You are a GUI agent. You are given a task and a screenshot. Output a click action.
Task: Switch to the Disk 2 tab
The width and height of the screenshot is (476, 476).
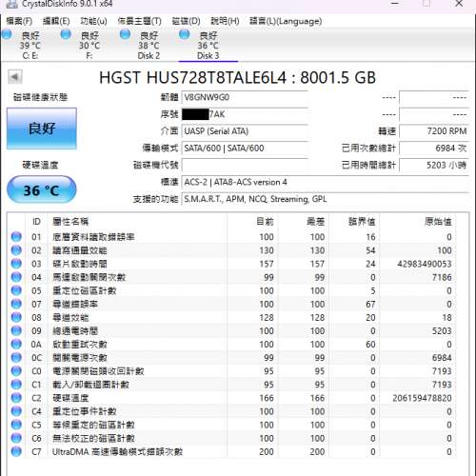(x=149, y=45)
